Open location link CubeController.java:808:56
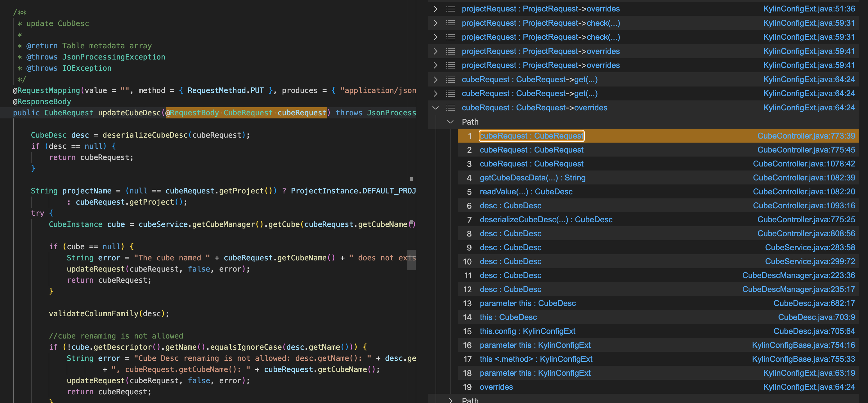Viewport: 868px width, 403px height. coord(806,234)
